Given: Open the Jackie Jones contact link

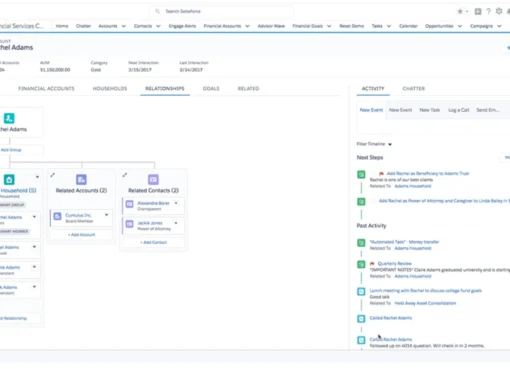Looking at the screenshot, I should point(150,223).
